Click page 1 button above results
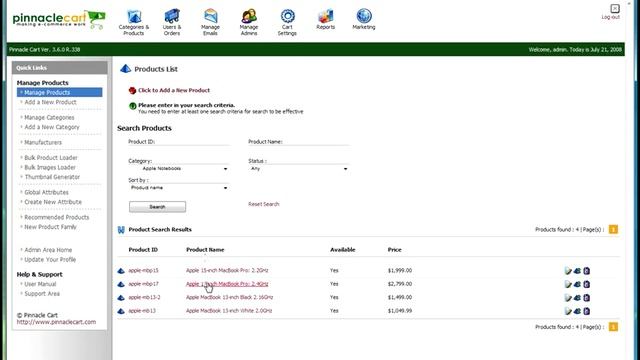 coord(613,229)
